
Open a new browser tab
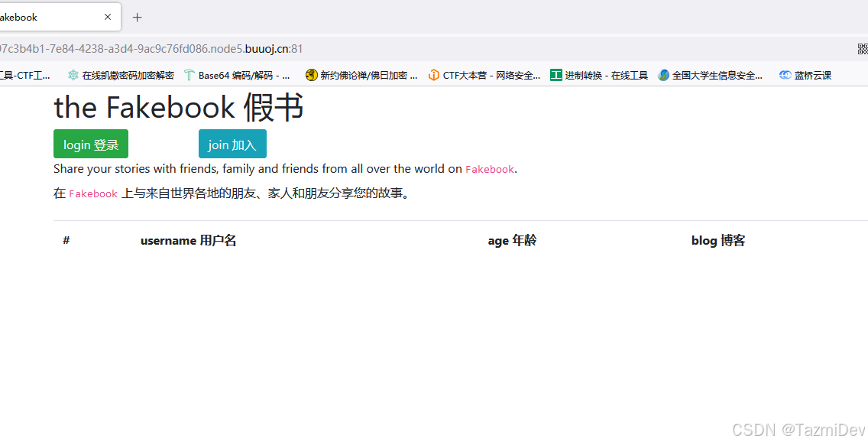tap(138, 17)
